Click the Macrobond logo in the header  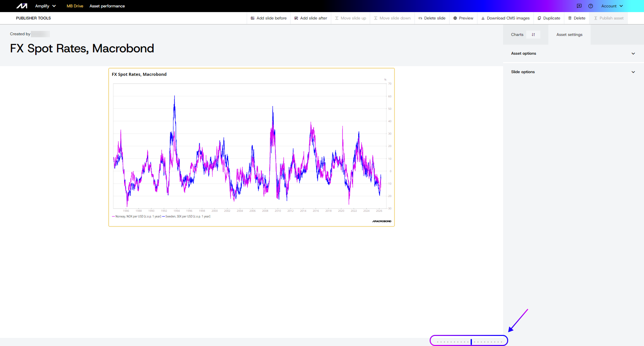[22, 6]
